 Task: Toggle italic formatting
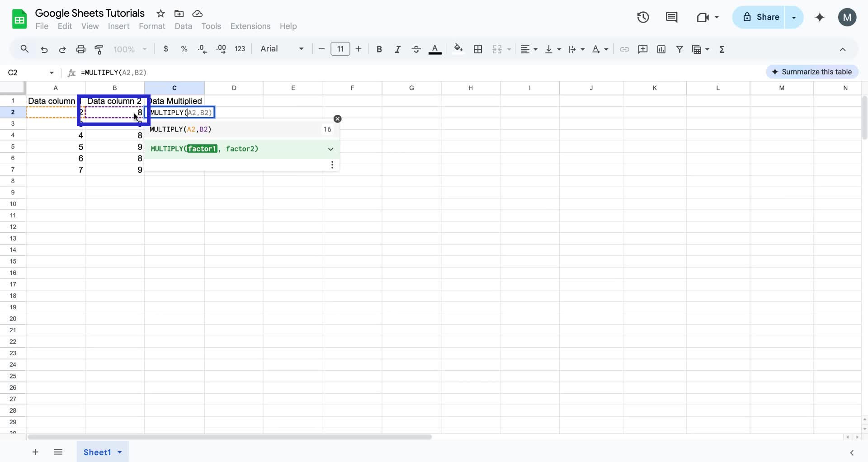click(x=397, y=49)
